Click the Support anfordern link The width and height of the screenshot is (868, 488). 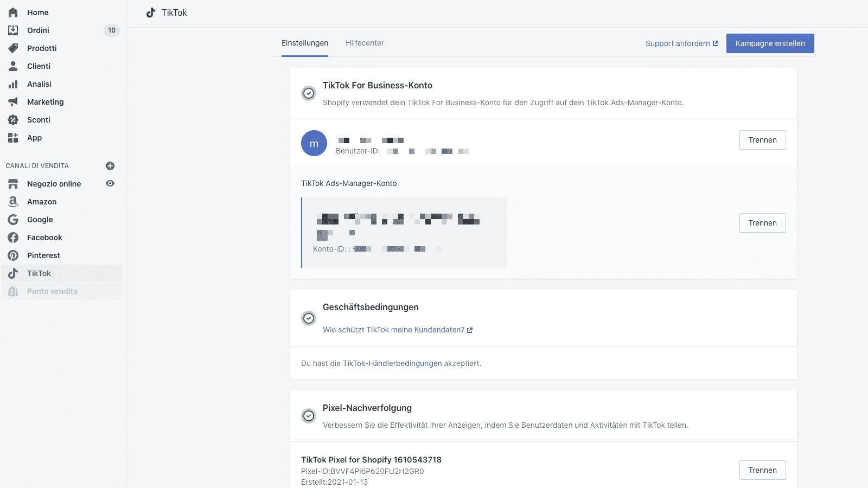(682, 43)
